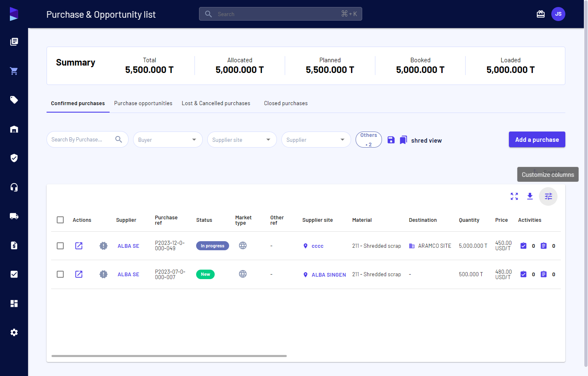Screen dimensions: 588x376
Task: Click the In progress status badge
Action: click(213, 246)
